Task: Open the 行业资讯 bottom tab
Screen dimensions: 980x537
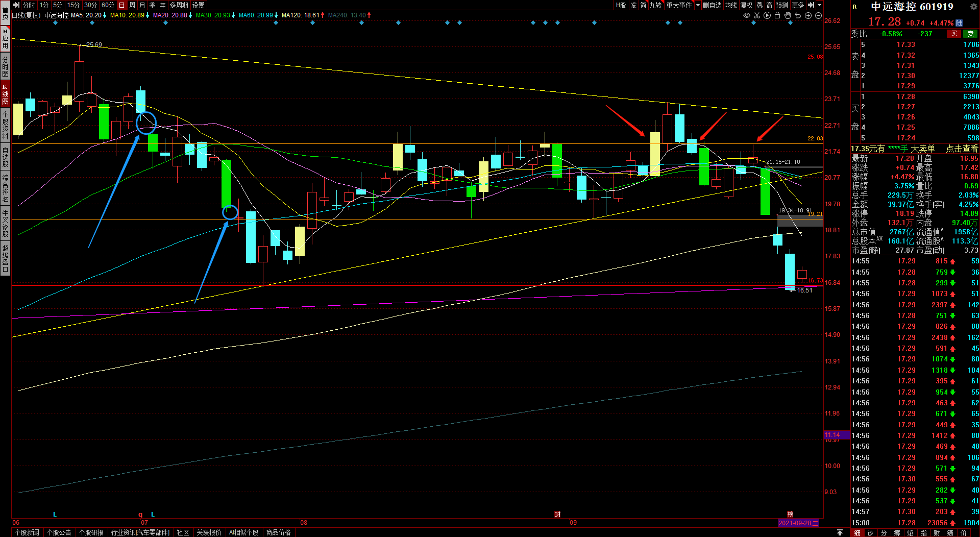Action: click(x=140, y=532)
